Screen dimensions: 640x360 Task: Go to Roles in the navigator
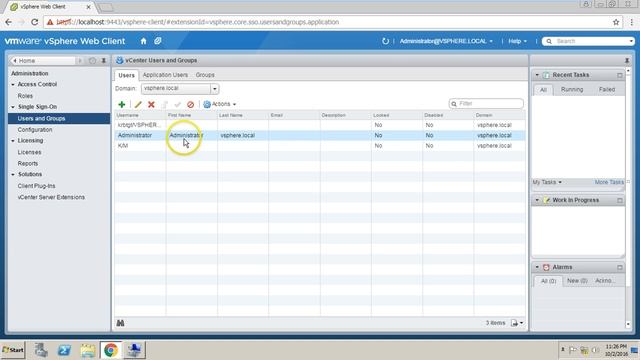25,96
